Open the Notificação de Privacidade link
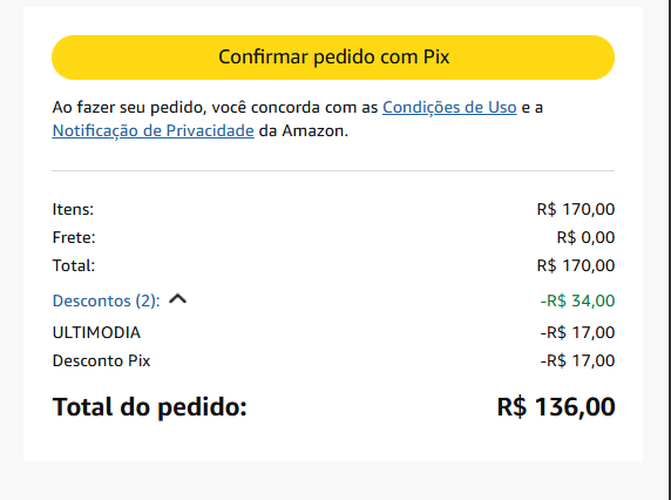The image size is (671, 500). click(153, 131)
